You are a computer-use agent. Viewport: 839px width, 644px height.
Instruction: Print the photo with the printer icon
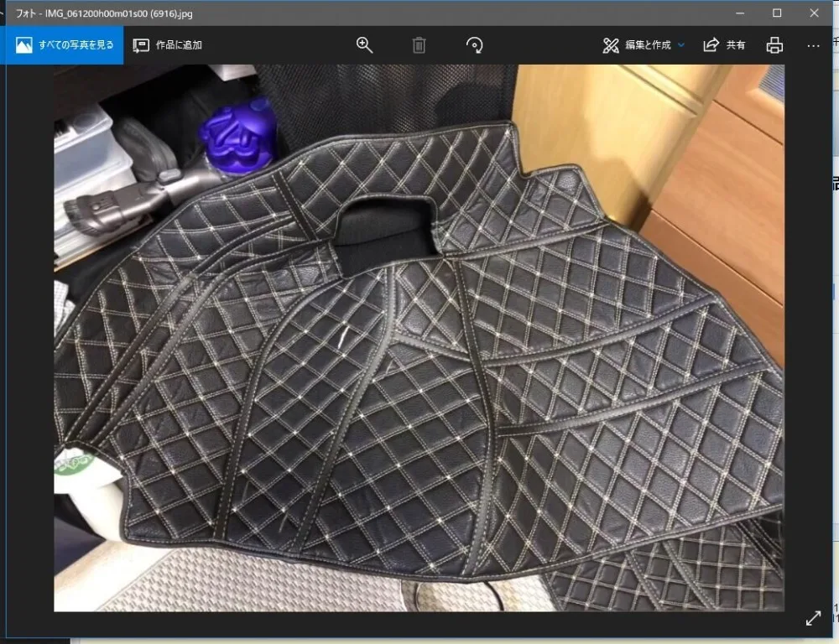774,45
